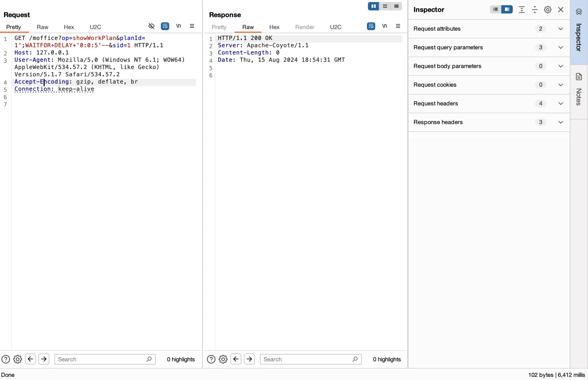588x380 pixels.
Task: Toggle newline display in Response panel
Action: point(385,26)
